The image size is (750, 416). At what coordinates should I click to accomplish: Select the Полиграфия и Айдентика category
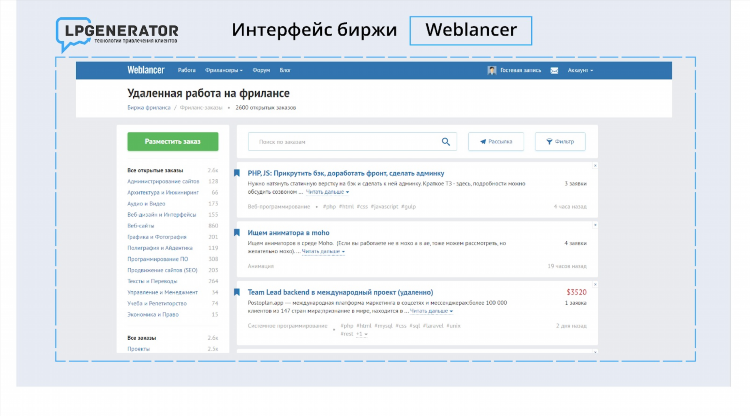[x=160, y=248]
